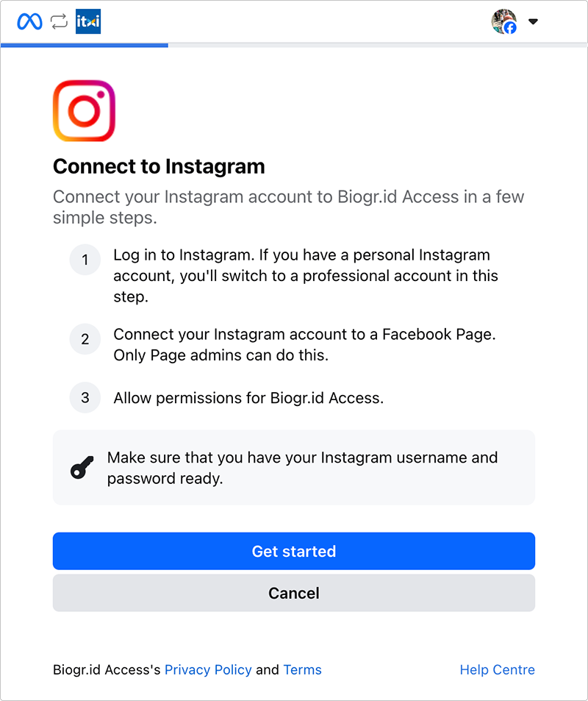
Task: Click the Cancel button
Action: (294, 593)
